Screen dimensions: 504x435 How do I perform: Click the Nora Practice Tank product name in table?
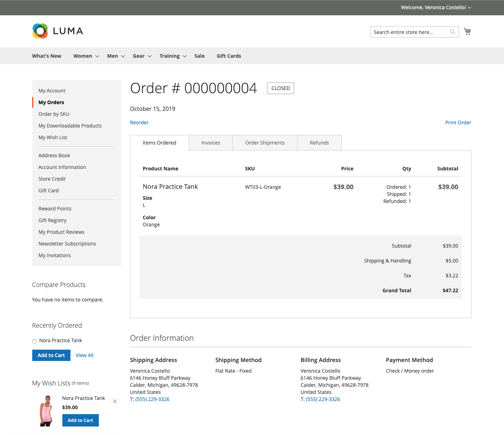[x=170, y=187]
